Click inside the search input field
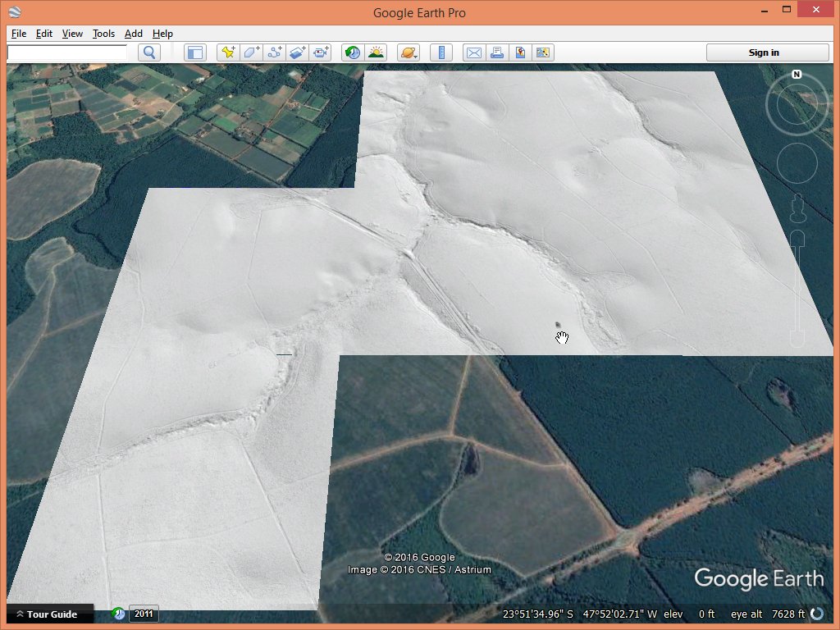The height and width of the screenshot is (630, 840). pyautogui.click(x=67, y=52)
